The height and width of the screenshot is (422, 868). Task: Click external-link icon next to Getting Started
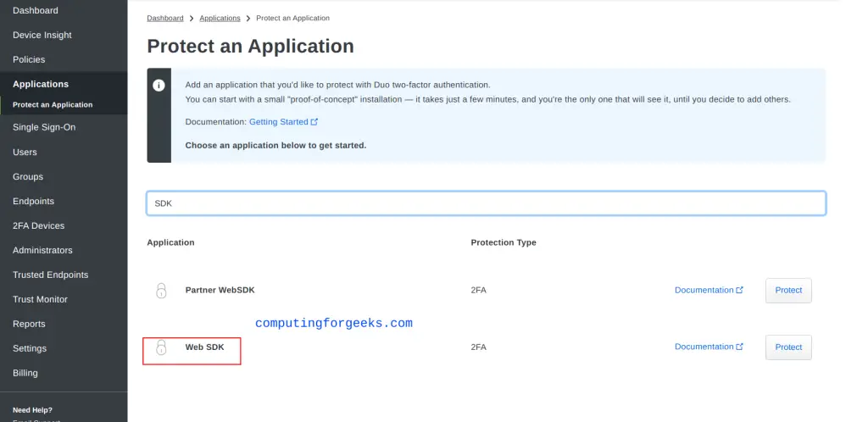coord(314,122)
